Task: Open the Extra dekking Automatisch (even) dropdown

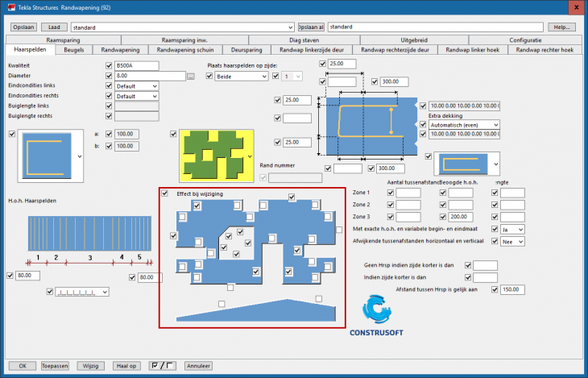Action: click(464, 125)
